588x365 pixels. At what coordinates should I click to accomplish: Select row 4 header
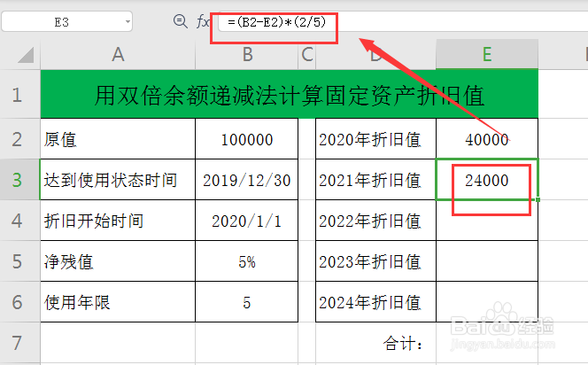pyautogui.click(x=19, y=221)
